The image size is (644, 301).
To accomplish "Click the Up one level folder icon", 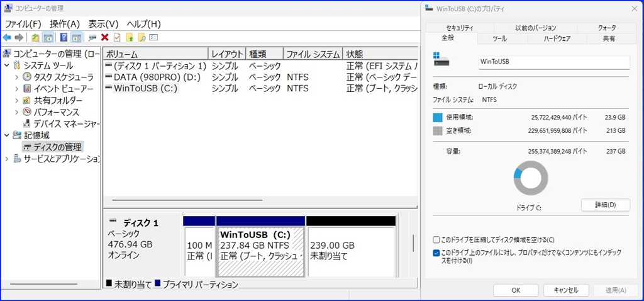I will tap(35, 37).
